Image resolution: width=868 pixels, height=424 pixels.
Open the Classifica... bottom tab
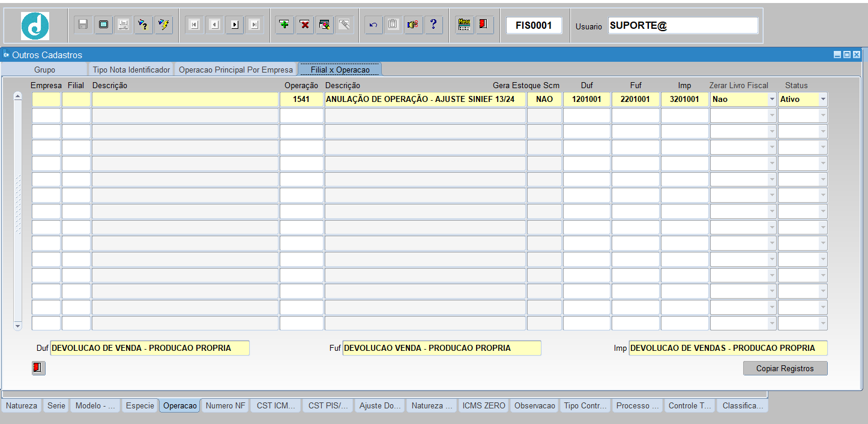tap(743, 406)
